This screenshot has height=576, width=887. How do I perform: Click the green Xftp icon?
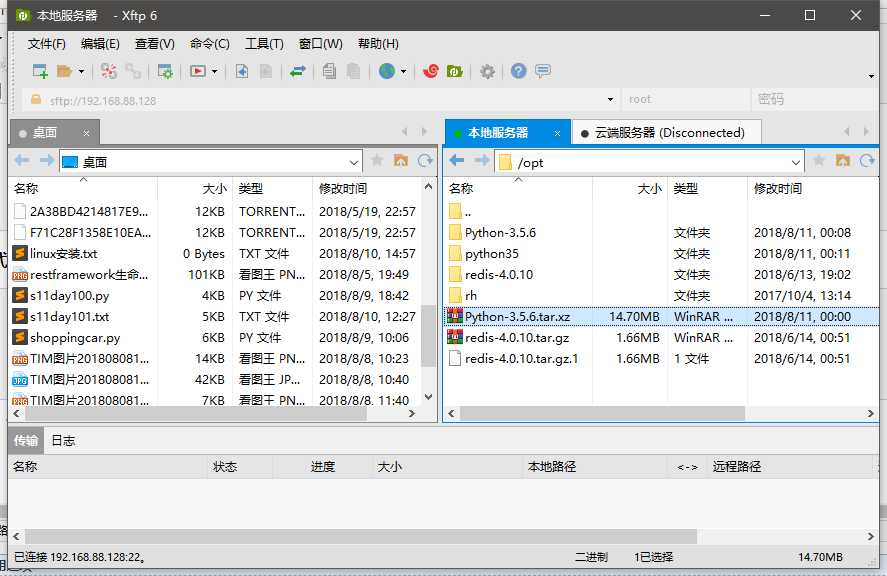[455, 71]
